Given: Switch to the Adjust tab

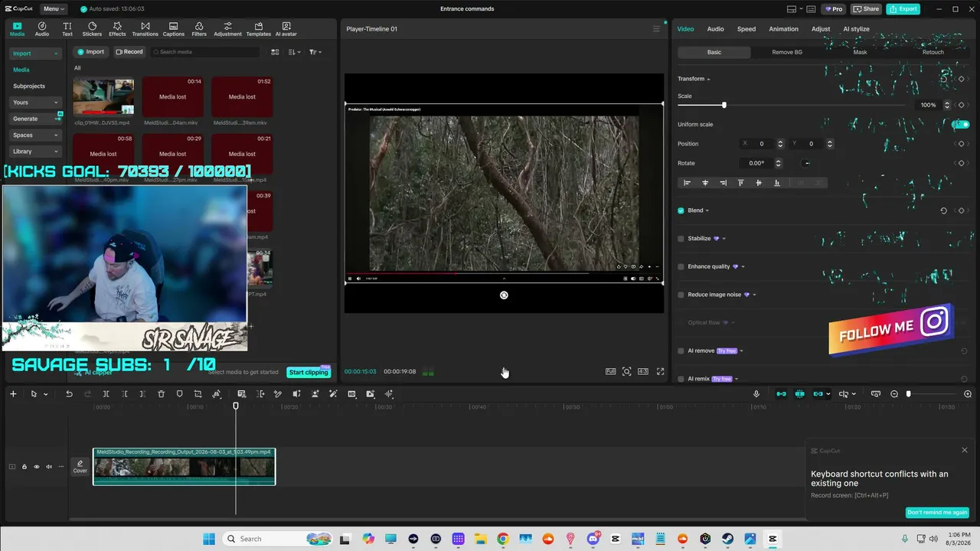Looking at the screenshot, I should pyautogui.click(x=821, y=29).
